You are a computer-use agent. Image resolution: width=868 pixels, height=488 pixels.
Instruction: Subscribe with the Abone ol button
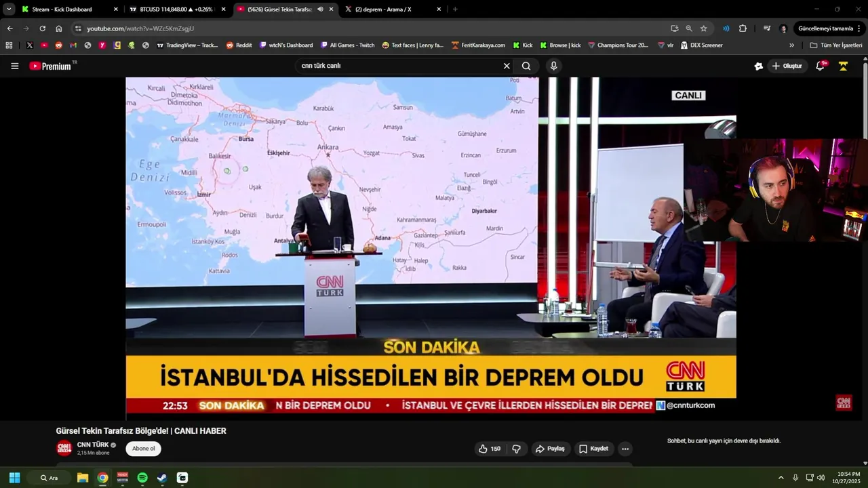point(143,449)
